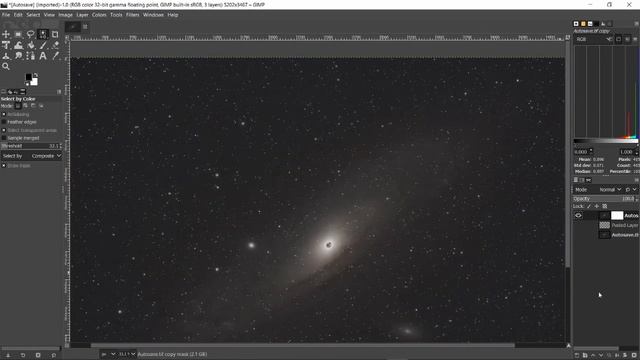Open the status bar zoom percentage dropdown
640x360 pixels.
pos(127,354)
